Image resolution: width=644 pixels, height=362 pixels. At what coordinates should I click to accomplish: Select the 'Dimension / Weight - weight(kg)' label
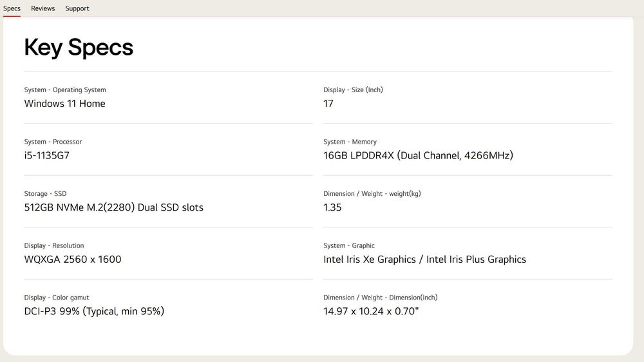click(x=372, y=193)
